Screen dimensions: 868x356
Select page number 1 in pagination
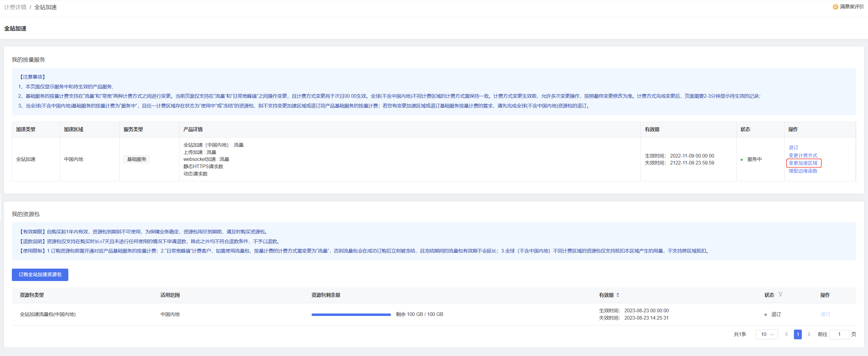point(798,334)
